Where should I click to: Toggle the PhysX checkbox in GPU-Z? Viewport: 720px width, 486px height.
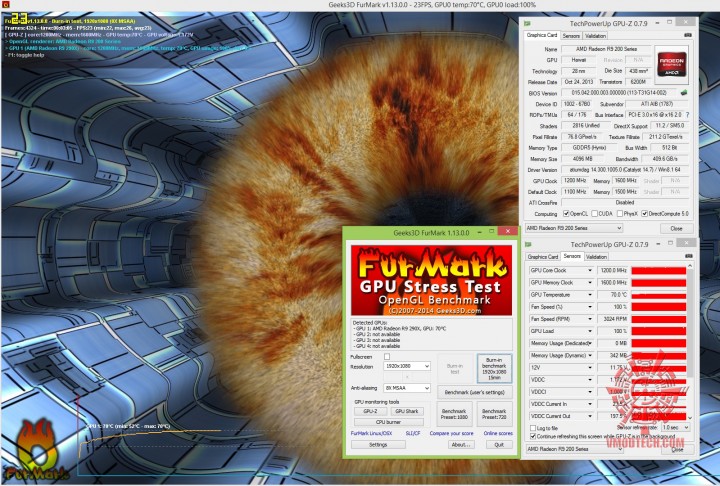pos(619,214)
